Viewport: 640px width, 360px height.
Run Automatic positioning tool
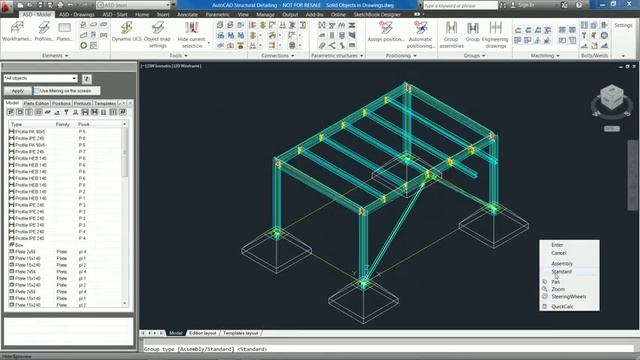pyautogui.click(x=420, y=34)
